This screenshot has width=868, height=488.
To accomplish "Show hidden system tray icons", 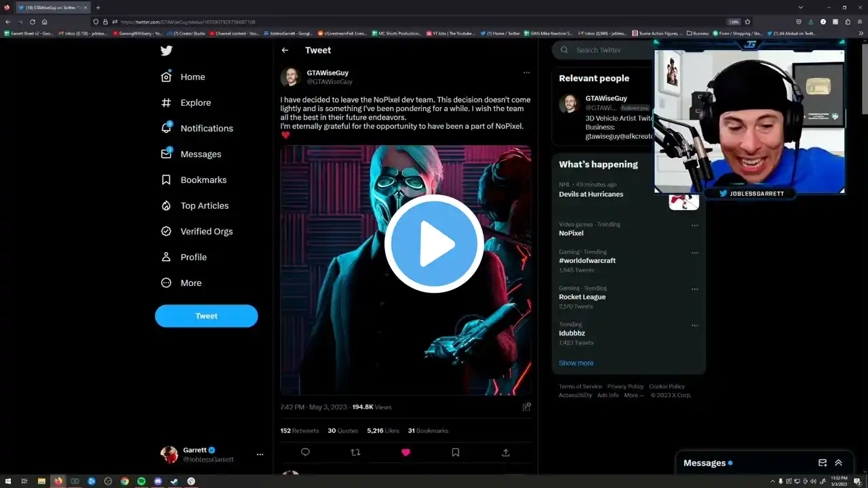I will 772,481.
